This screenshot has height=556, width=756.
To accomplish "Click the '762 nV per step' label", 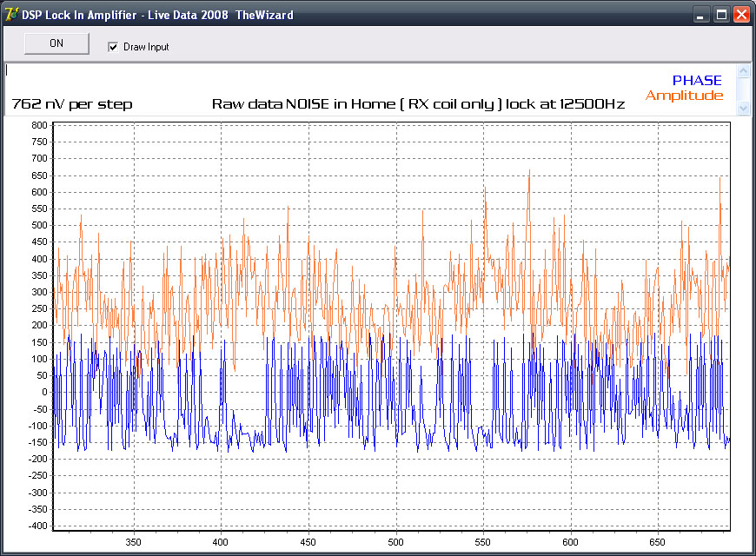I will [x=72, y=104].
